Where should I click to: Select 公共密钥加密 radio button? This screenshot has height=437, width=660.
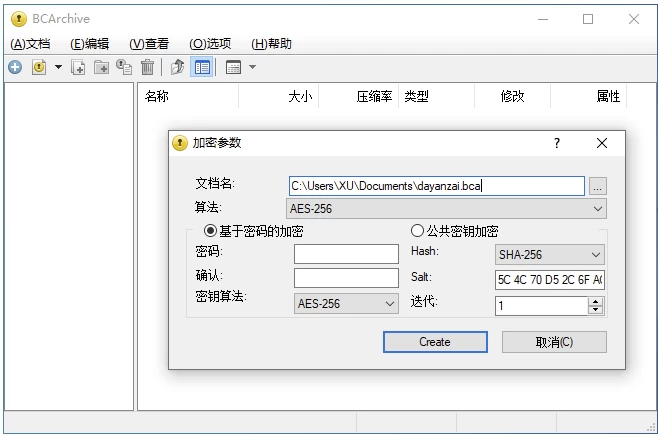click(417, 231)
